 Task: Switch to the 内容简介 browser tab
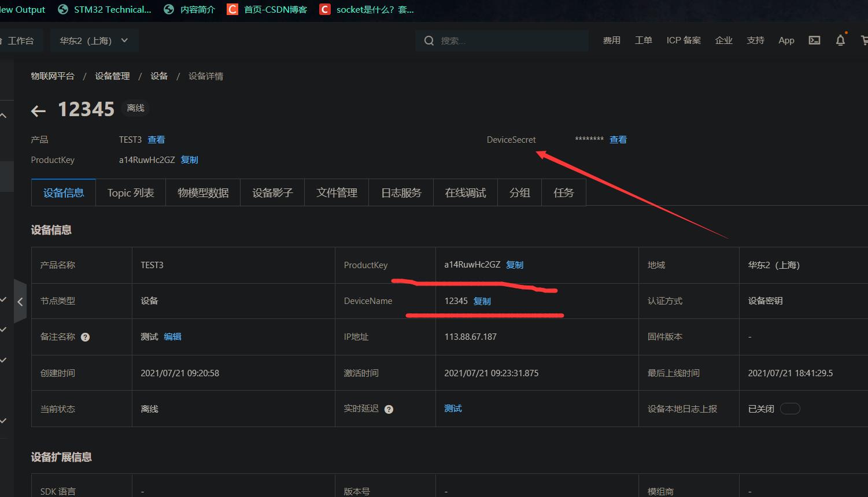coord(190,9)
